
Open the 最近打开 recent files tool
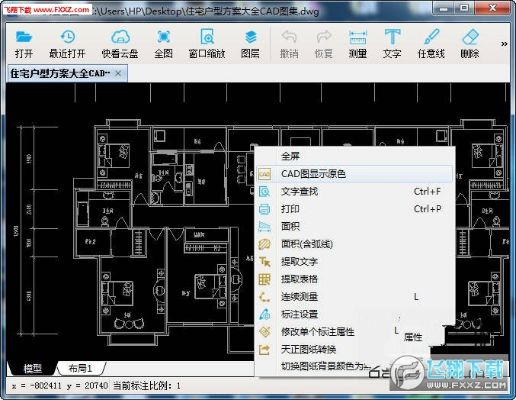click(67, 44)
